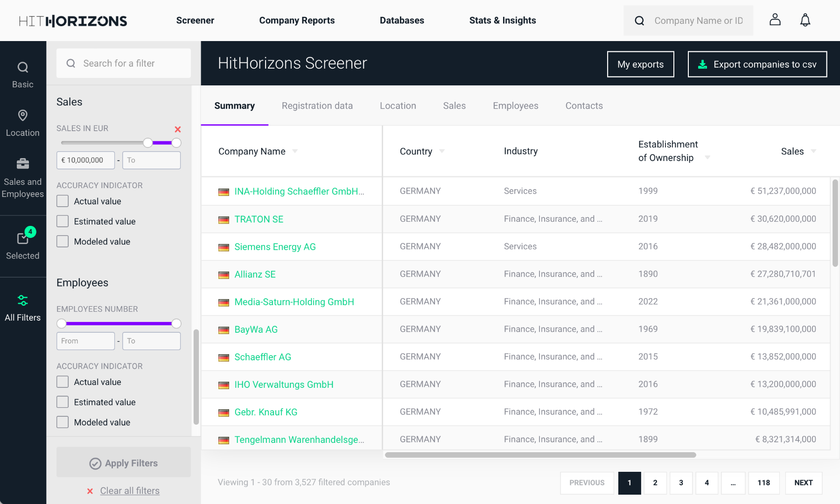Screen dimensions: 840x504
Task: Check Actual value under Employees accuracy indicator
Action: coord(63,382)
